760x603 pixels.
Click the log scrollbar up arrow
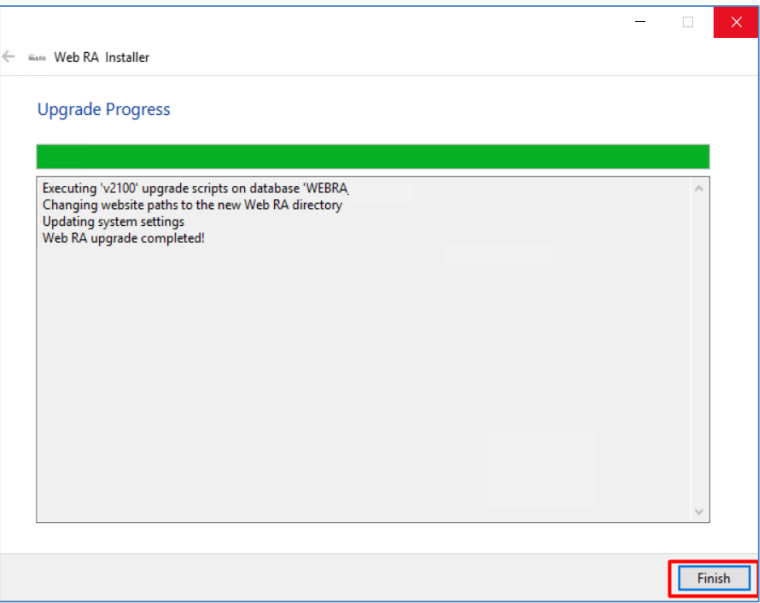[699, 189]
